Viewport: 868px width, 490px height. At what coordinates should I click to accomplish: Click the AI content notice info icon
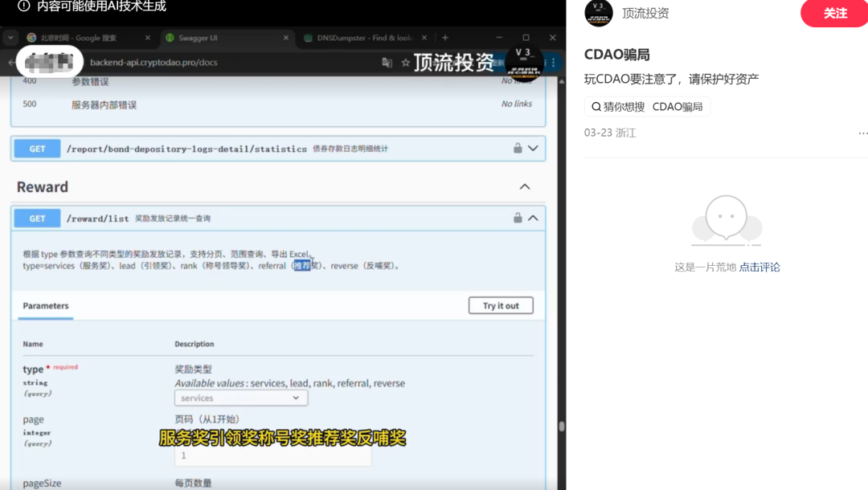pos(23,6)
